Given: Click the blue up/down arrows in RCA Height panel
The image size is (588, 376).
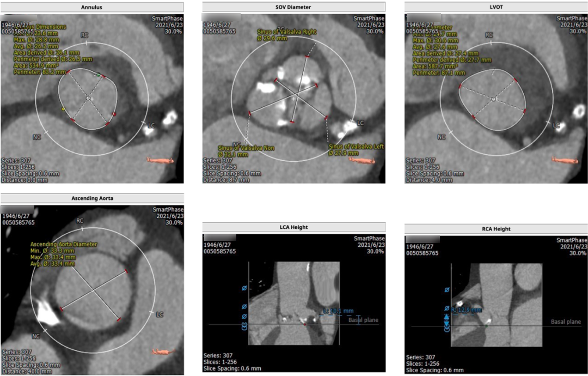Looking at the screenshot, I should (447, 323).
